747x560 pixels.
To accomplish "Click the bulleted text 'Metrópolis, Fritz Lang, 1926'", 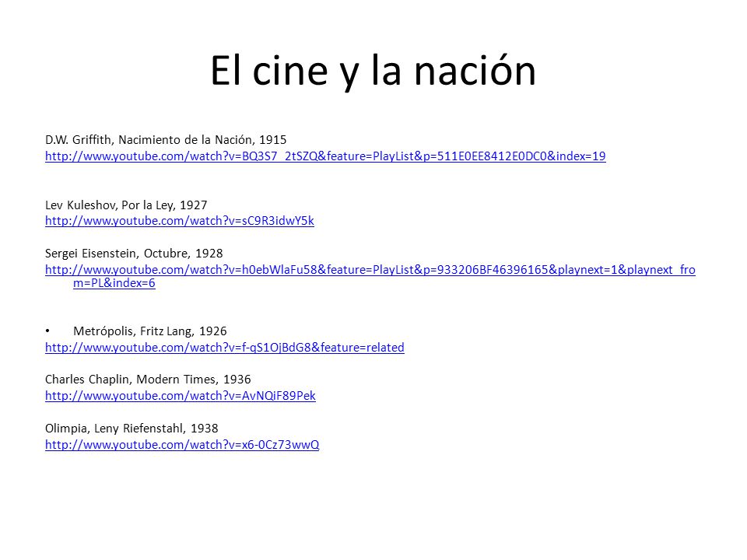I will click(150, 331).
